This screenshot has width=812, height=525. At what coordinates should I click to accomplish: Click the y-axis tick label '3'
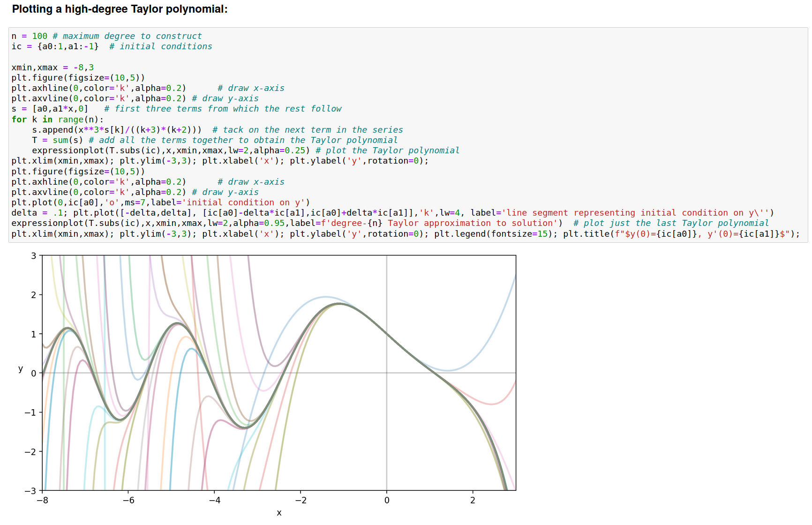coord(34,255)
